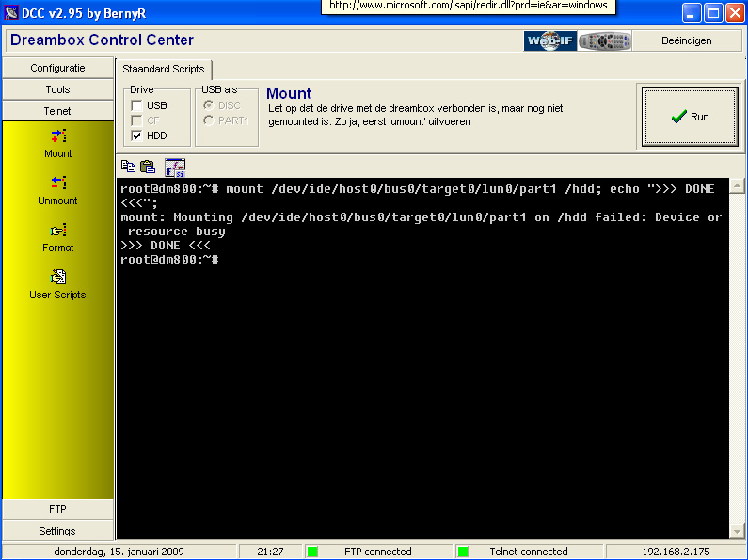
Task: Click the copy icon above the terminal
Action: [x=128, y=167]
